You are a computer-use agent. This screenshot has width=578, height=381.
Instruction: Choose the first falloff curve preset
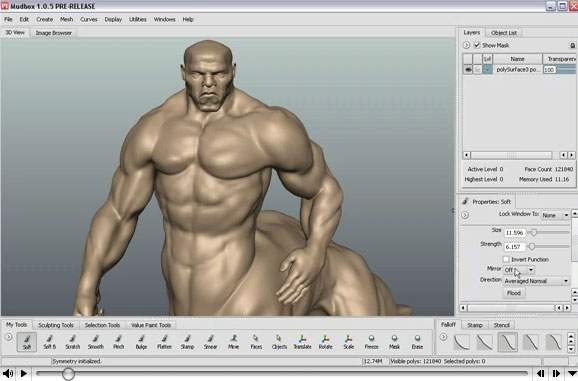coord(462,342)
